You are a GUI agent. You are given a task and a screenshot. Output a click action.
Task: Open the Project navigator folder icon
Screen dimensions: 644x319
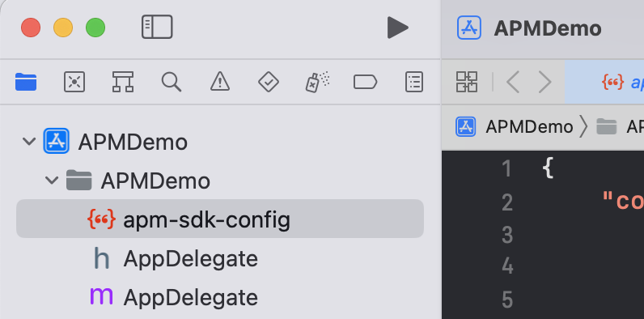click(x=26, y=82)
